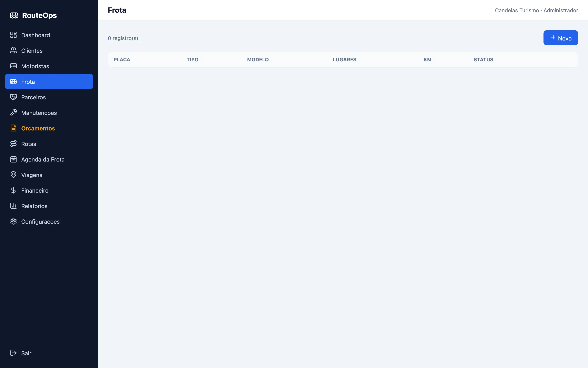Click the KM column header
The image size is (588, 368).
click(x=427, y=60)
